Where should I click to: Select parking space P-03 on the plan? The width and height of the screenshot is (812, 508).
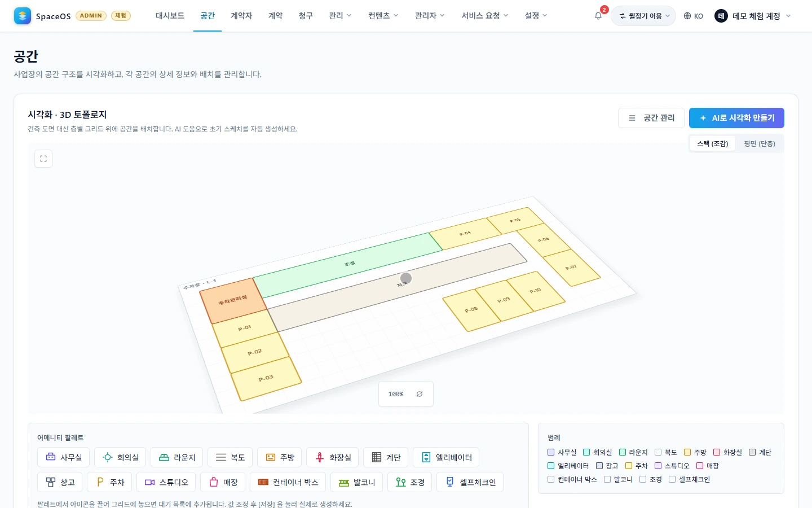point(266,378)
